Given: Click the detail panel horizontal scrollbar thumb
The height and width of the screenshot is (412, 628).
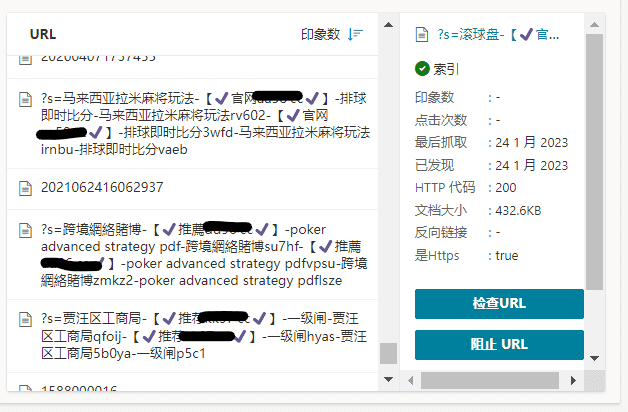Looking at the screenshot, I should tap(489, 380).
